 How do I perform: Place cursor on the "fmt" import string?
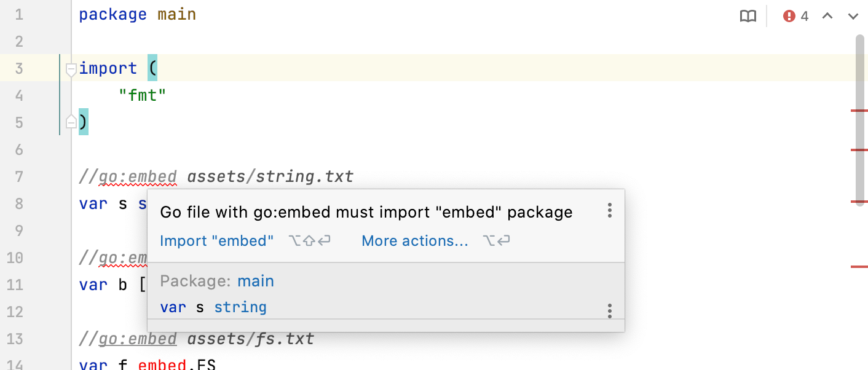click(143, 95)
